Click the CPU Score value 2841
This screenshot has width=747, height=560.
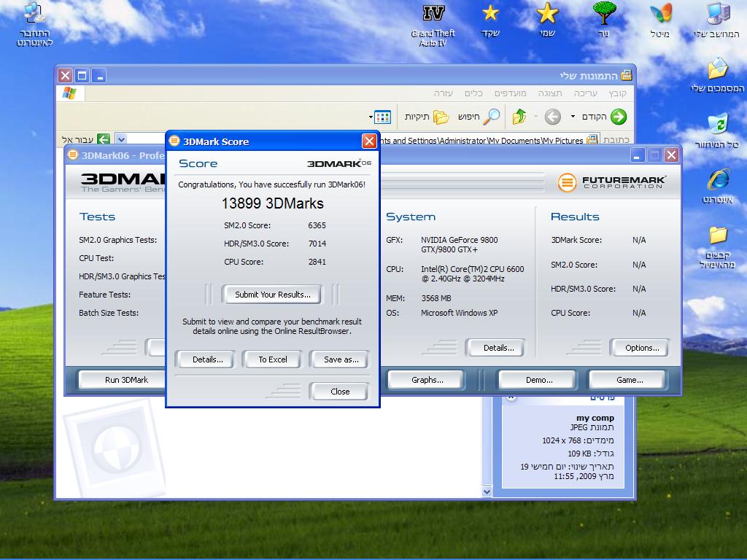317,262
